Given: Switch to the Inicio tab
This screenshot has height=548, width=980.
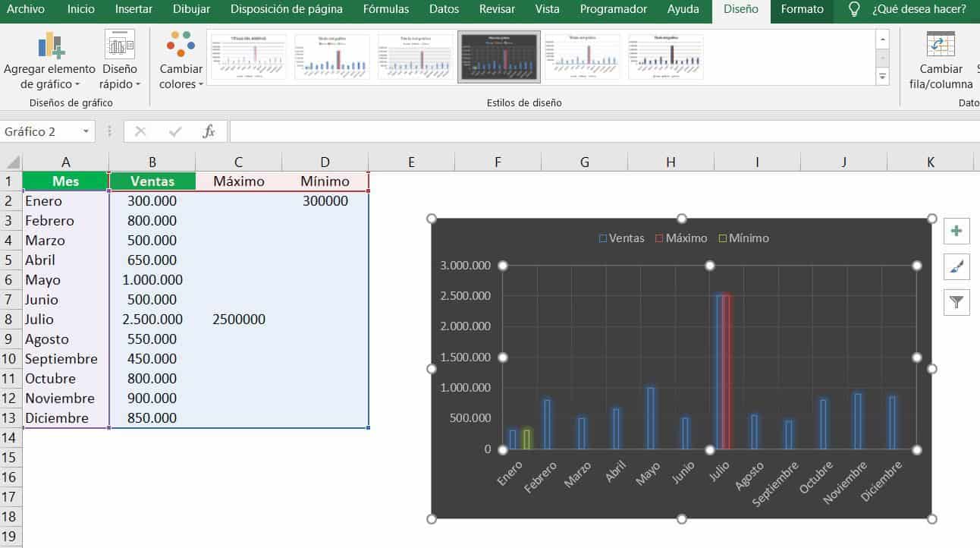Looking at the screenshot, I should pos(81,9).
